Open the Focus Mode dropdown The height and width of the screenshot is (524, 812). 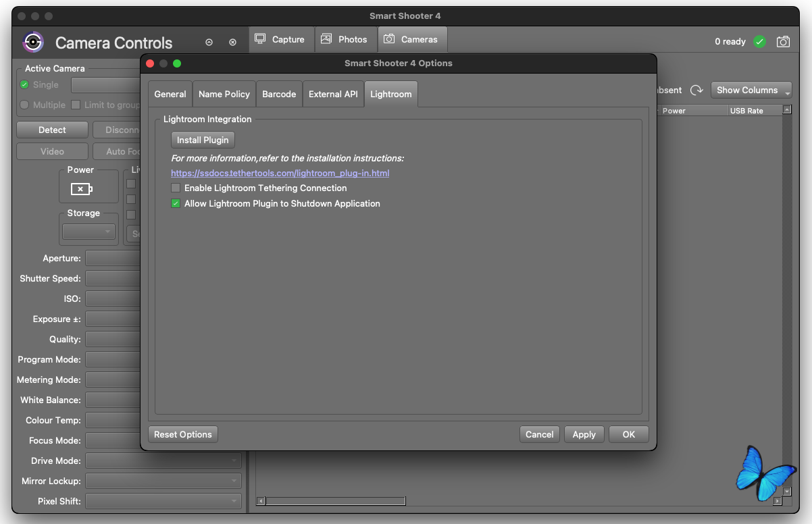coord(113,440)
